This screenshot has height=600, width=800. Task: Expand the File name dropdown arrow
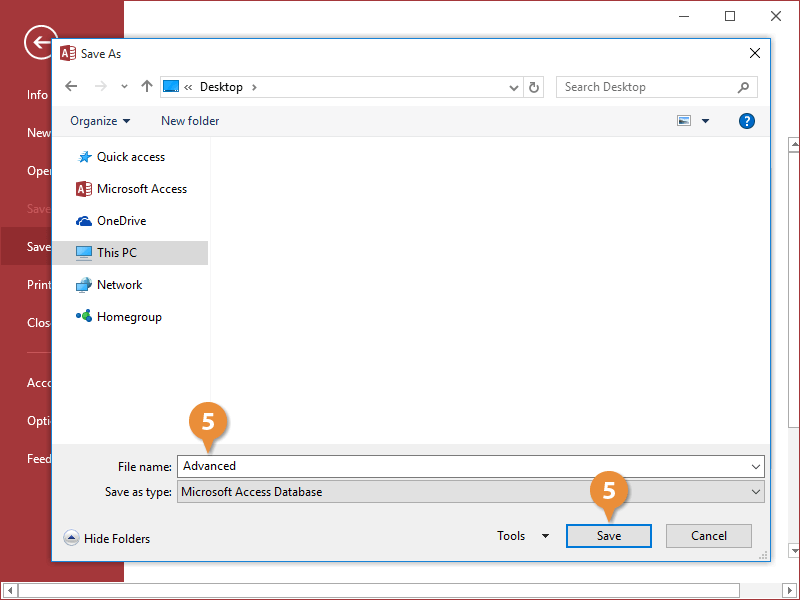(x=758, y=466)
